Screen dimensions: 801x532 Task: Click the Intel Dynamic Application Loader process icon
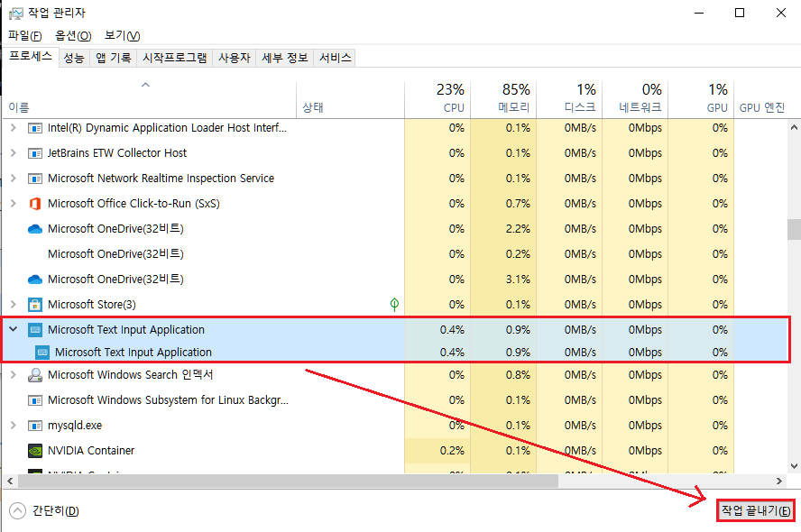tap(35, 128)
